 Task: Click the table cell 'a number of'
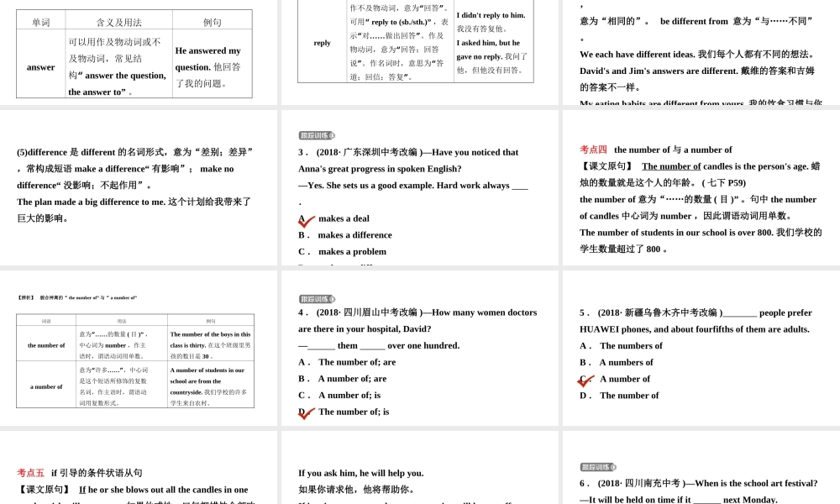click(x=46, y=386)
